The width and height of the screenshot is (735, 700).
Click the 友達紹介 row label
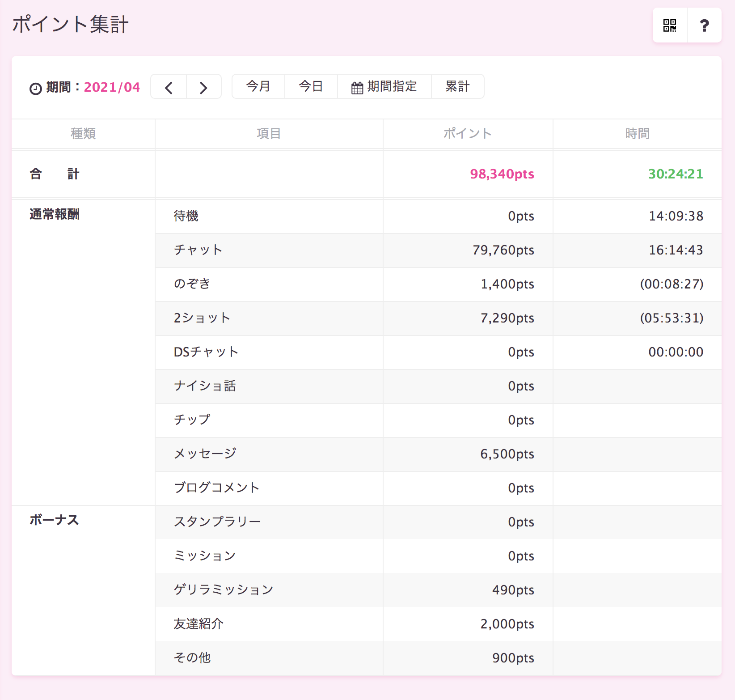click(x=199, y=624)
